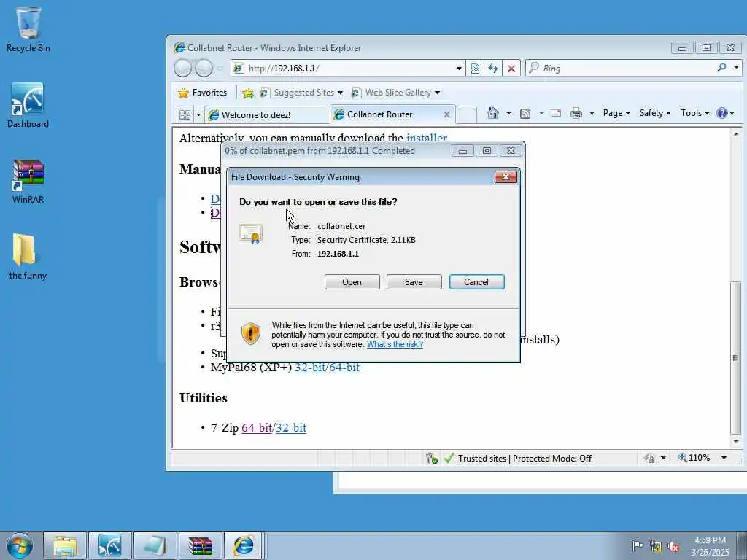Expand the Suggested Sites dropdown
Screen dimensions: 747x560
(340, 93)
